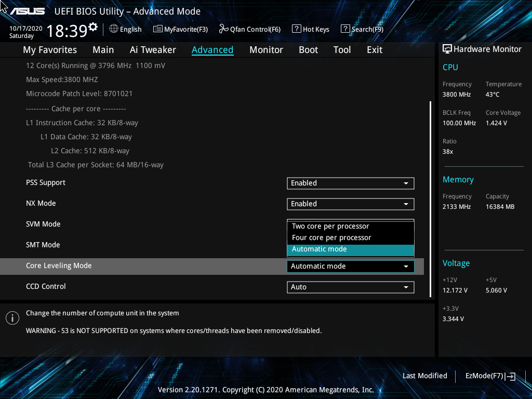Image resolution: width=532 pixels, height=399 pixels.
Task: Click L2 Cache: 512 KB/8-way text
Action: 90,151
